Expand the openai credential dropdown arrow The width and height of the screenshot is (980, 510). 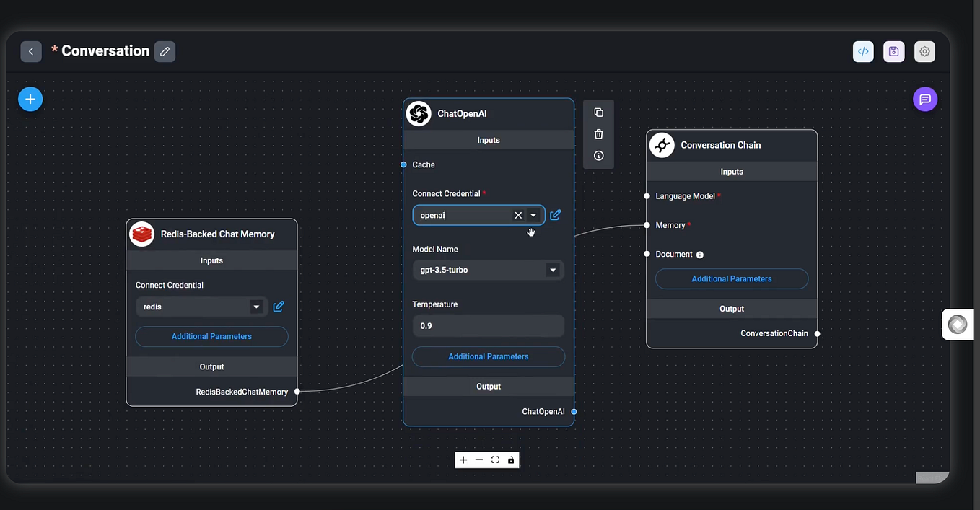pyautogui.click(x=533, y=214)
